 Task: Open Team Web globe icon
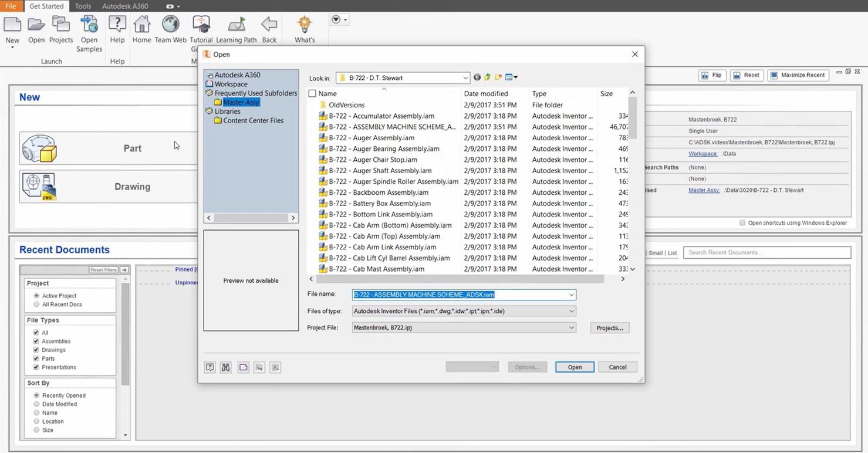pyautogui.click(x=170, y=24)
